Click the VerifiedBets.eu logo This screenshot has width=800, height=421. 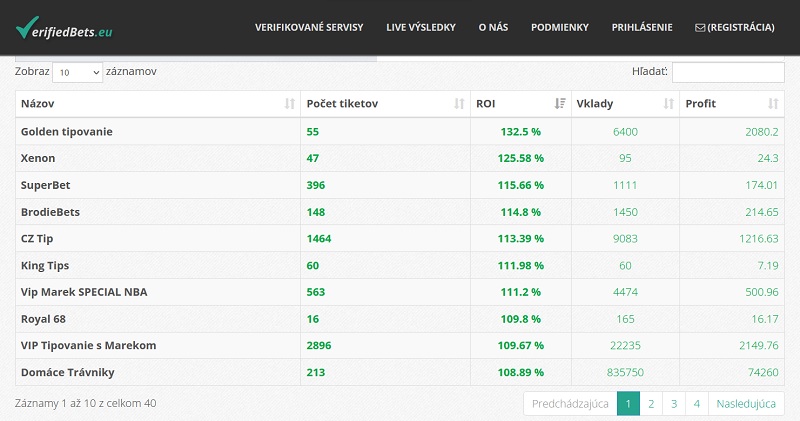[64, 28]
